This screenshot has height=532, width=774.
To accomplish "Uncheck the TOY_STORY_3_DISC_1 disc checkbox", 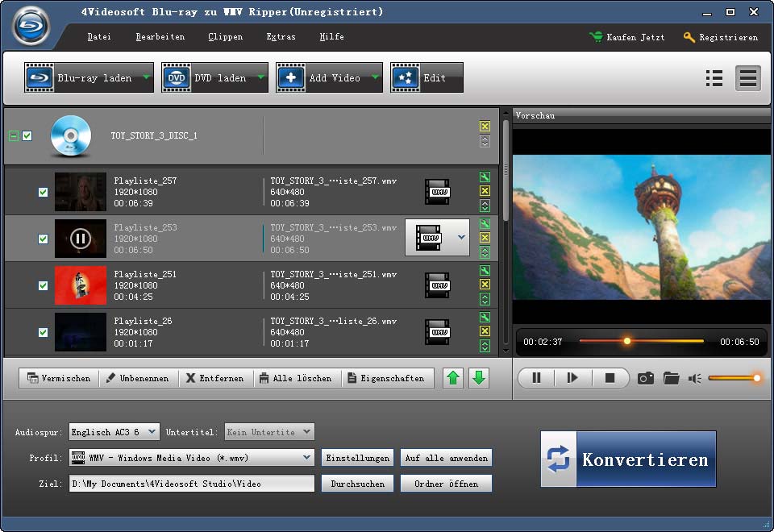I will [27, 136].
